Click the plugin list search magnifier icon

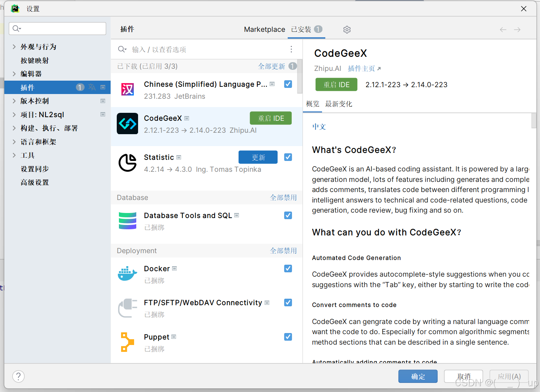click(x=122, y=49)
